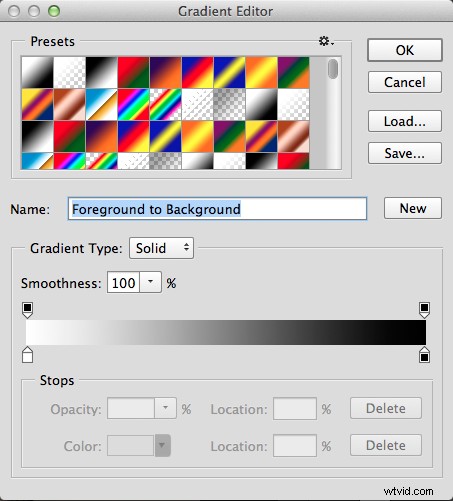Screen dimensions: 453x501
Task: Click the presets list scrollbar thumb
Action: click(x=333, y=69)
